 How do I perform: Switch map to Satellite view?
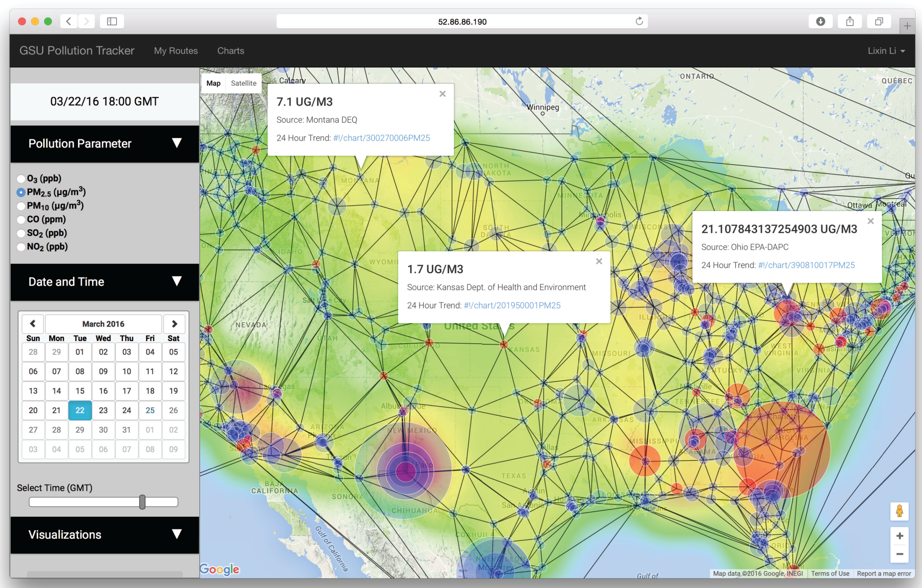point(244,84)
